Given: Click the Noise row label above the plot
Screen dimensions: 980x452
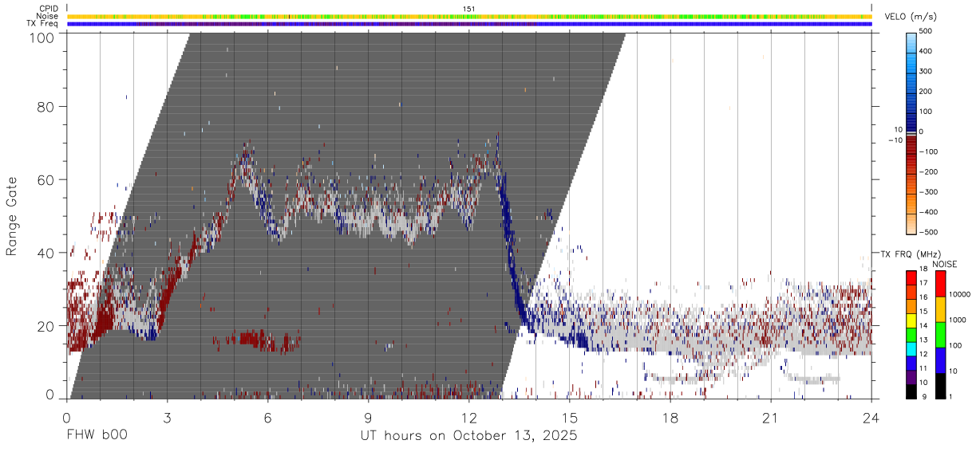Looking at the screenshot, I should [47, 16].
